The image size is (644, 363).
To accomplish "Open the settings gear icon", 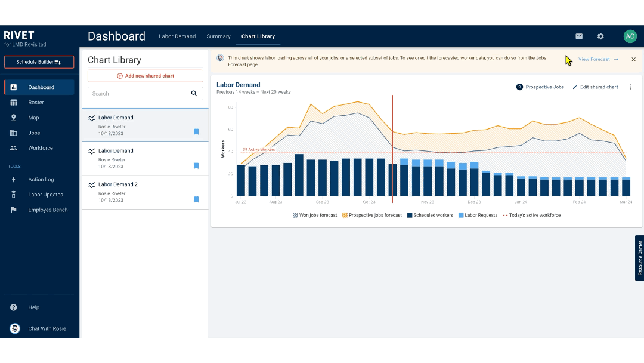I will click(x=600, y=36).
